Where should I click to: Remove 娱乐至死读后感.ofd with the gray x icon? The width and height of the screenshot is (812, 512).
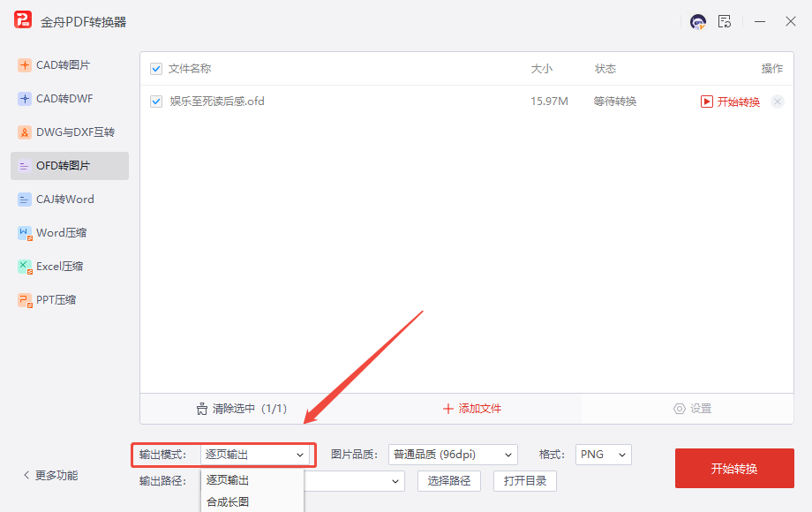click(778, 102)
